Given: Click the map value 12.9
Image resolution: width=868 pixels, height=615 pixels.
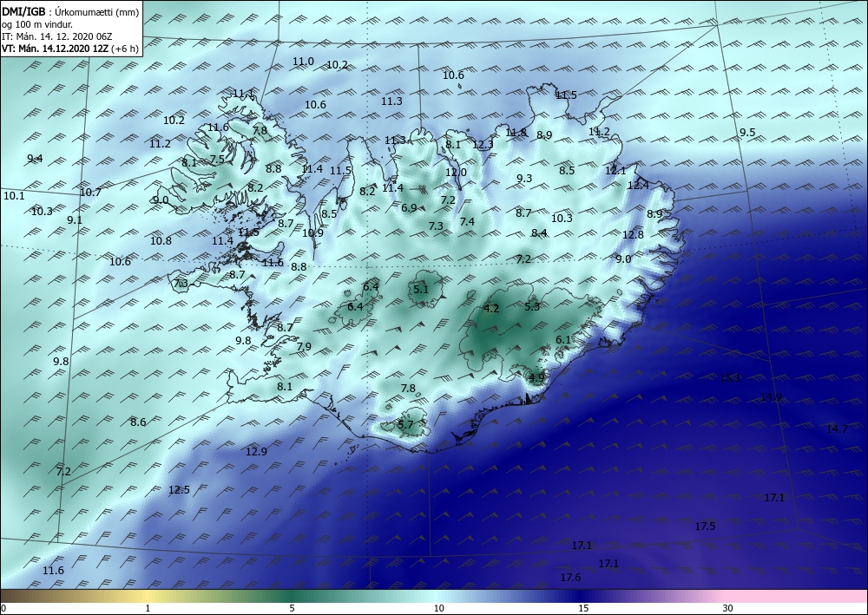Looking at the screenshot, I should (x=256, y=452).
